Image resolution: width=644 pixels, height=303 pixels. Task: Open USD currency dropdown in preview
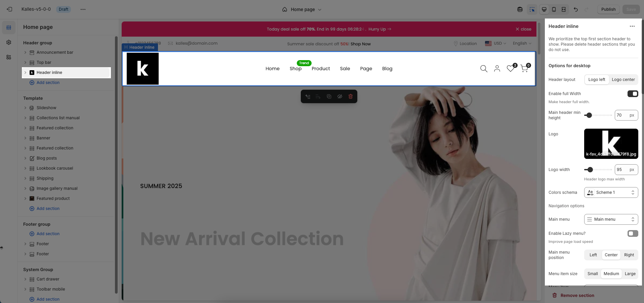click(495, 43)
